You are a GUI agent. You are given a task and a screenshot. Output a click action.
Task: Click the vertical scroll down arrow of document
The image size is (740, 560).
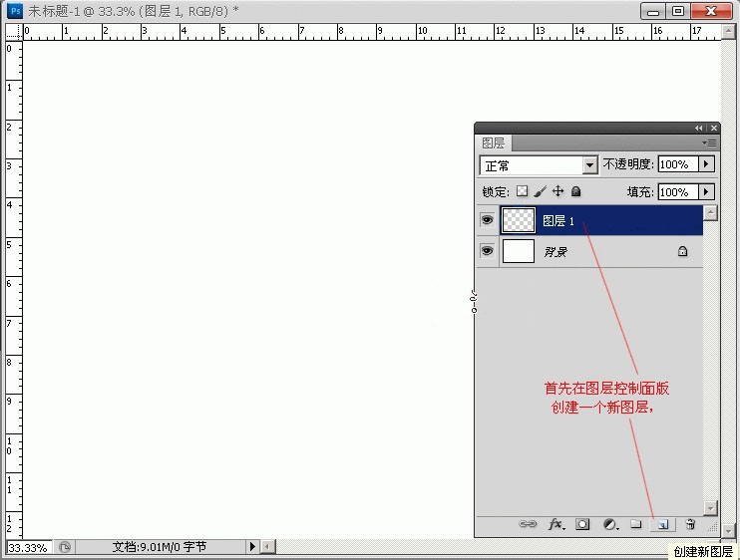pyautogui.click(x=728, y=531)
